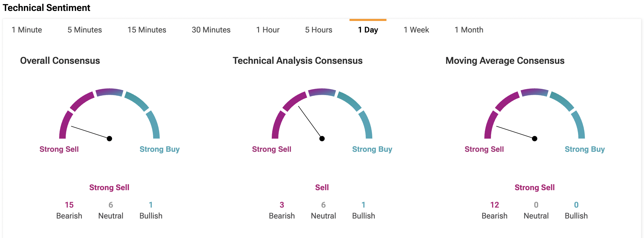Click the Moving Average Consensus gauge pivot
Screen dimensions: 644x238
point(535,138)
